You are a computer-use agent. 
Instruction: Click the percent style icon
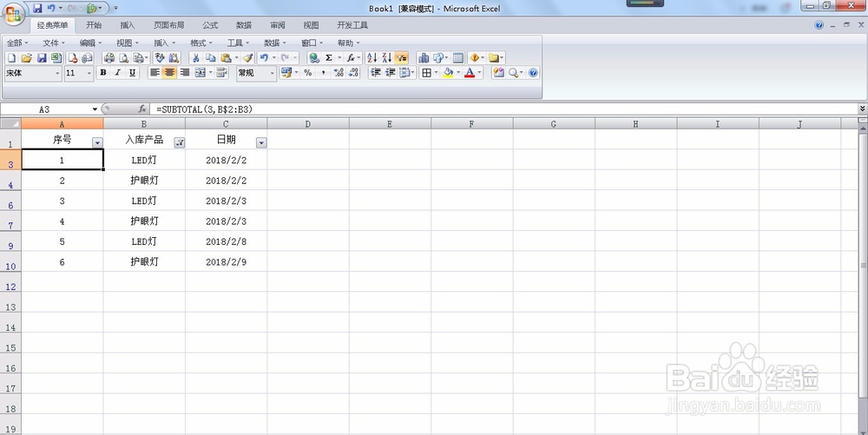click(308, 73)
